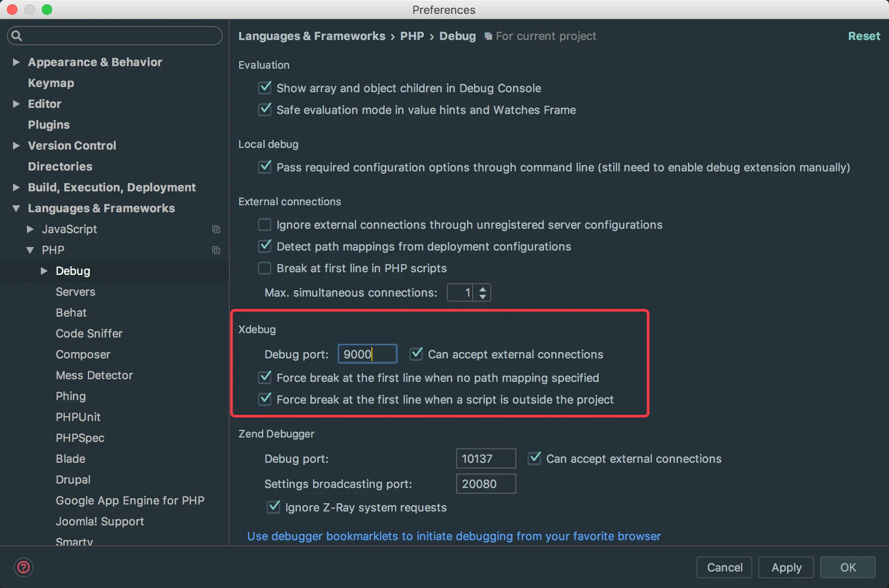Image resolution: width=889 pixels, height=588 pixels.
Task: Decrease max simultaneous connections stepper
Action: [x=482, y=297]
